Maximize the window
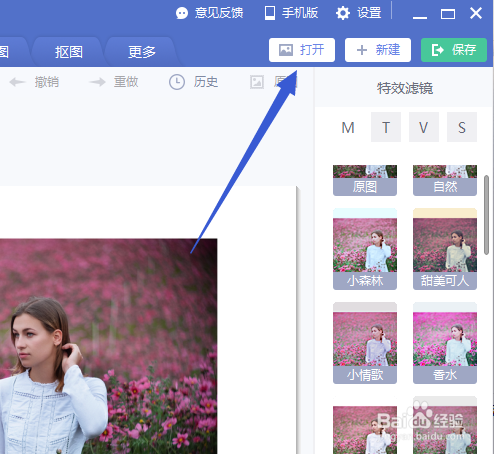This screenshot has height=454, width=494. [448, 14]
